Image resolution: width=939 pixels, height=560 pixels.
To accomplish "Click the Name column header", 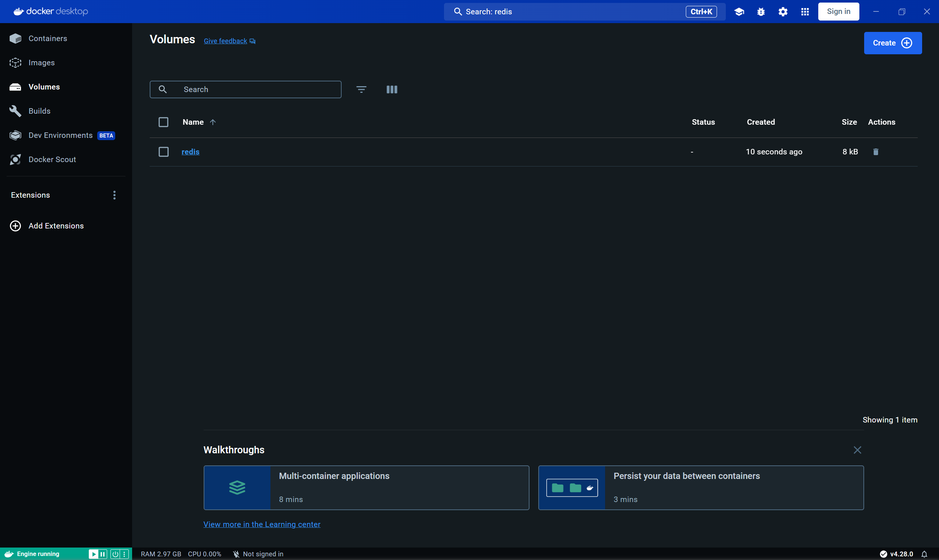I will point(193,122).
